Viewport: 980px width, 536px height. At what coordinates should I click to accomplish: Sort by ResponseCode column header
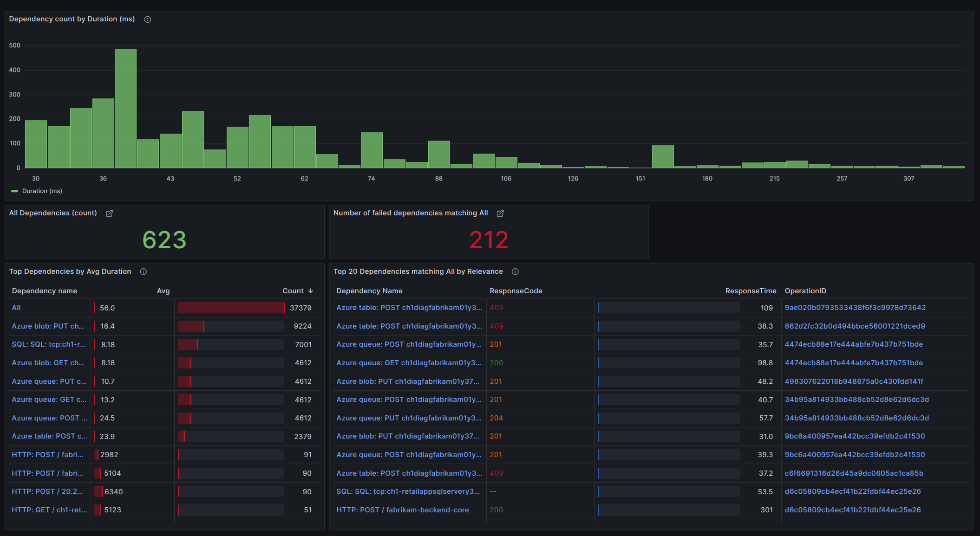coord(516,291)
